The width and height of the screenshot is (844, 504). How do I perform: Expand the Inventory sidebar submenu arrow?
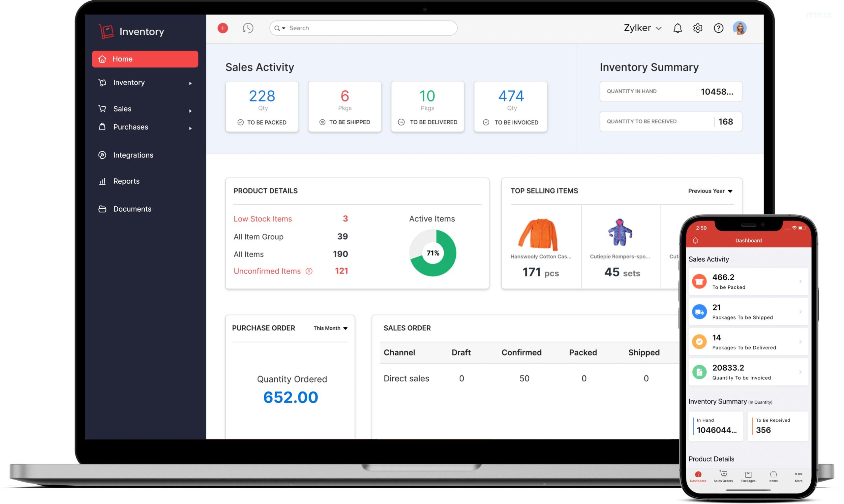[190, 83]
